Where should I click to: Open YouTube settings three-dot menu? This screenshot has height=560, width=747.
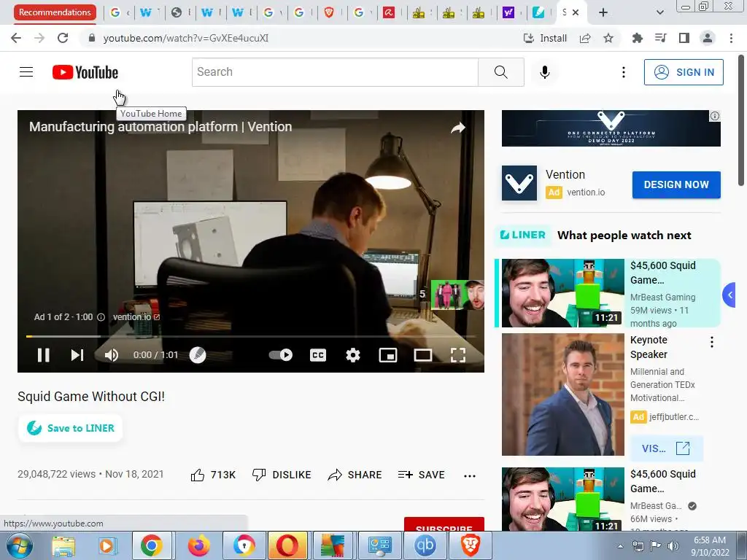coord(623,72)
